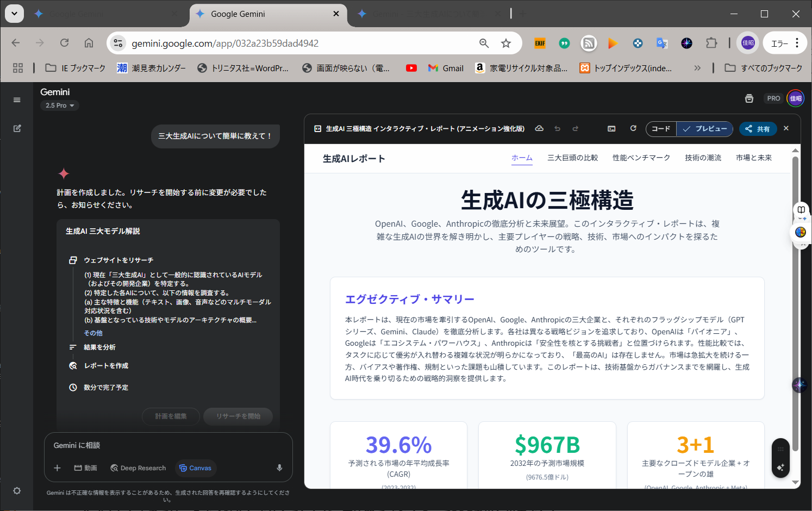This screenshot has width=812, height=511.
Task: Toggle Deep Research mode
Action: point(138,468)
